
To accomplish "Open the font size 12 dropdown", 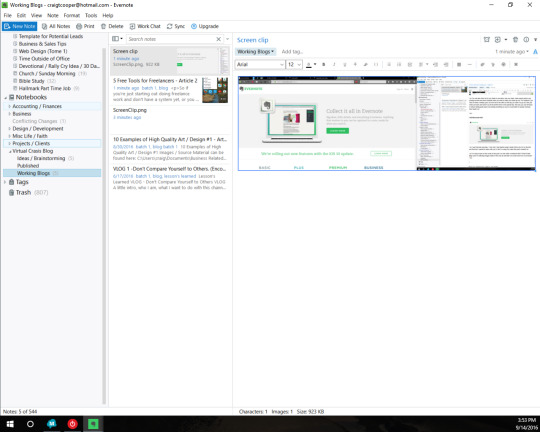I will click(x=294, y=64).
